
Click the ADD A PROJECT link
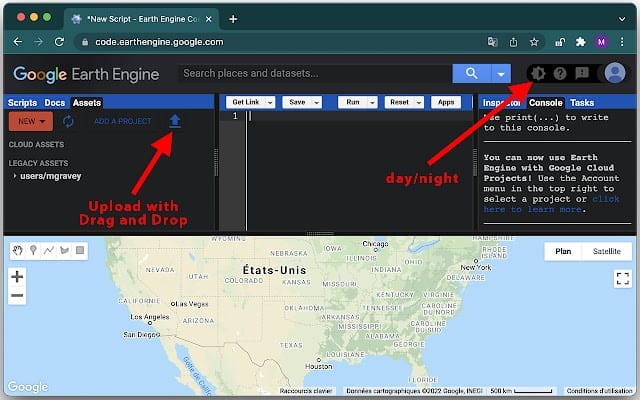[123, 121]
